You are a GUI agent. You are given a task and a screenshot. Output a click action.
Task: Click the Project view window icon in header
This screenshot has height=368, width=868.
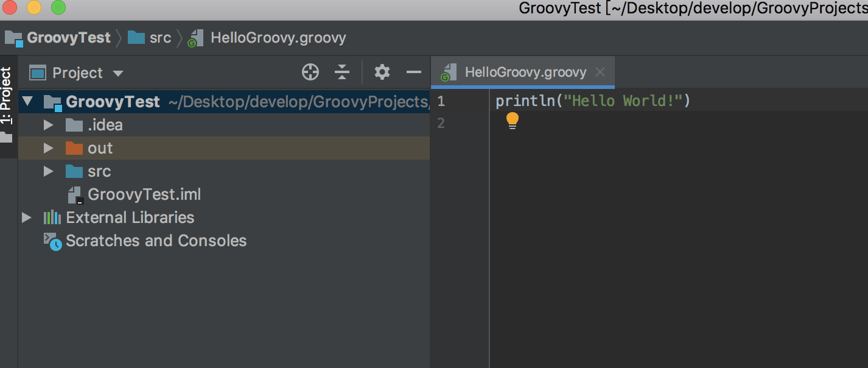[38, 73]
